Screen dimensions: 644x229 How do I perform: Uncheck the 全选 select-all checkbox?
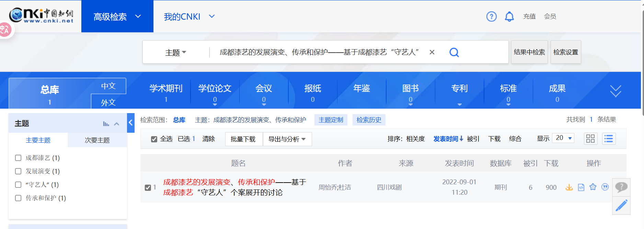154,139
